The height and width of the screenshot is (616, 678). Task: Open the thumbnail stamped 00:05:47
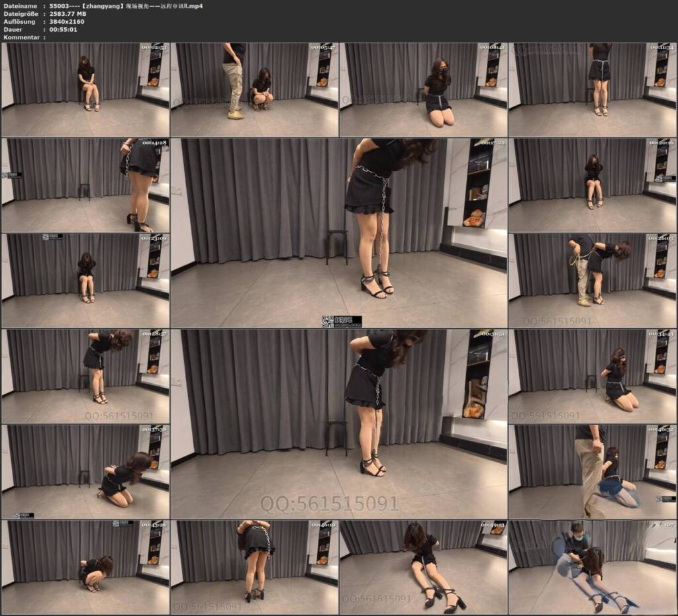pos(254,89)
